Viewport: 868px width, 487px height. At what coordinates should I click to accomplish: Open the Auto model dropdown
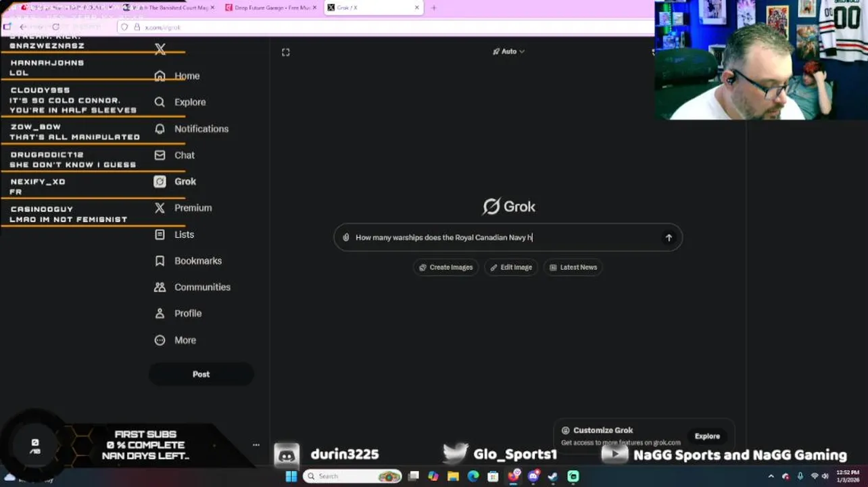pyautogui.click(x=508, y=51)
